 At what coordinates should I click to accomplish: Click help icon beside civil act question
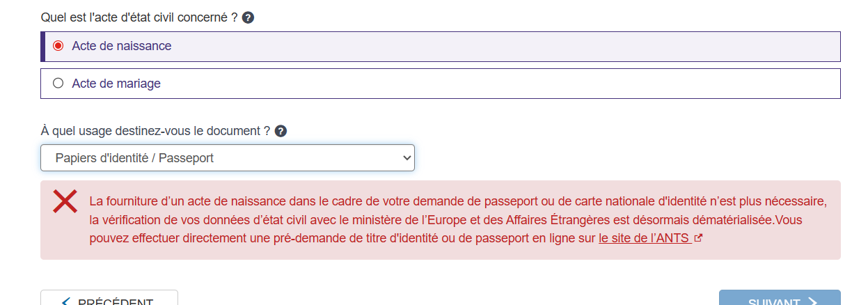(248, 17)
